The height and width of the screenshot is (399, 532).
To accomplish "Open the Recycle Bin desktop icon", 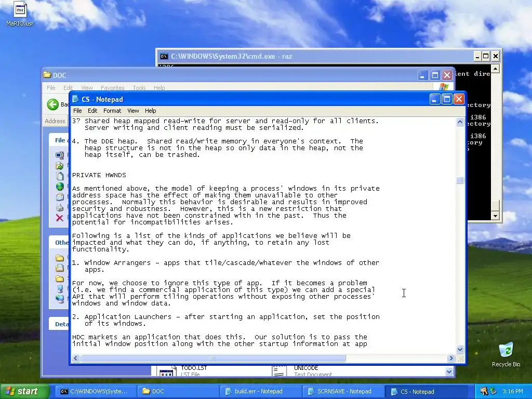I will click(506, 350).
